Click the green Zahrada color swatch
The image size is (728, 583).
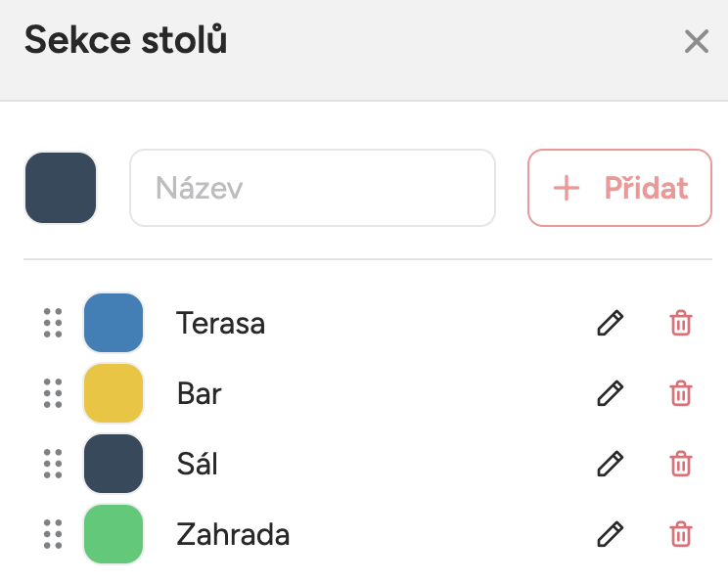coord(114,534)
